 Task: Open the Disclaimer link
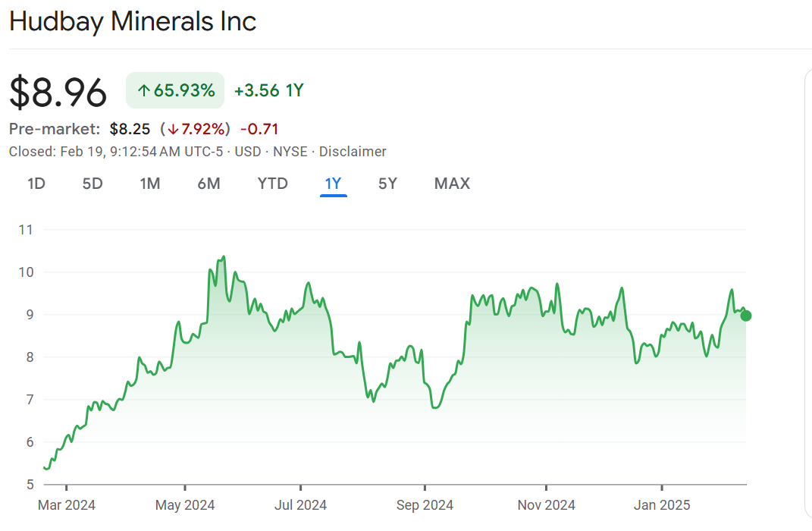point(353,152)
